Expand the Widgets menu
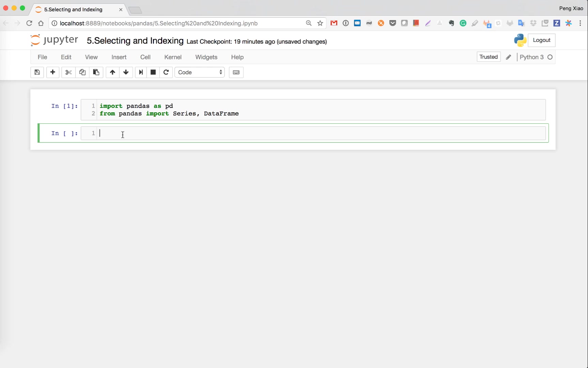This screenshot has height=368, width=588. [x=206, y=57]
